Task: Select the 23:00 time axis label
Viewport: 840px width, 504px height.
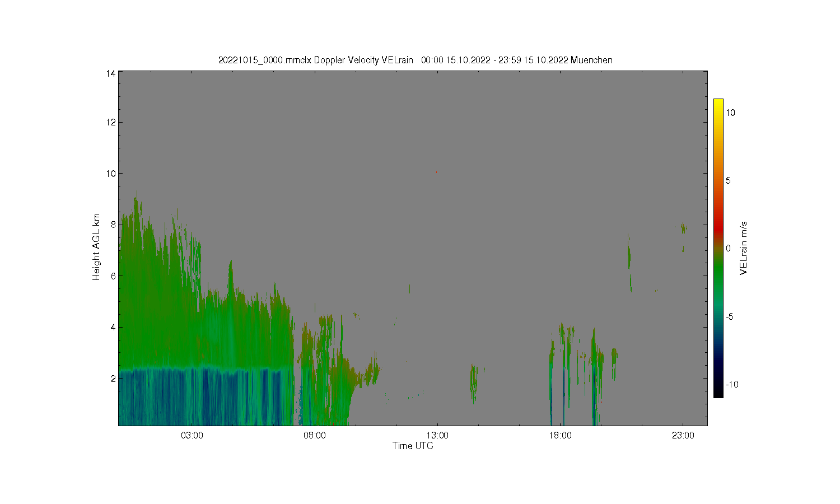Action: click(683, 436)
